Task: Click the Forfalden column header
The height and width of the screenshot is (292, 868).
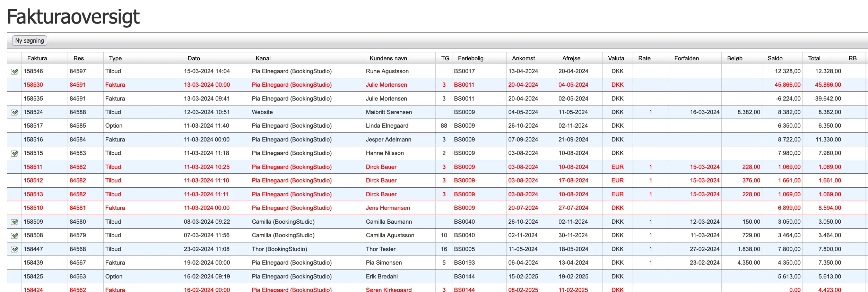Action: (686, 58)
